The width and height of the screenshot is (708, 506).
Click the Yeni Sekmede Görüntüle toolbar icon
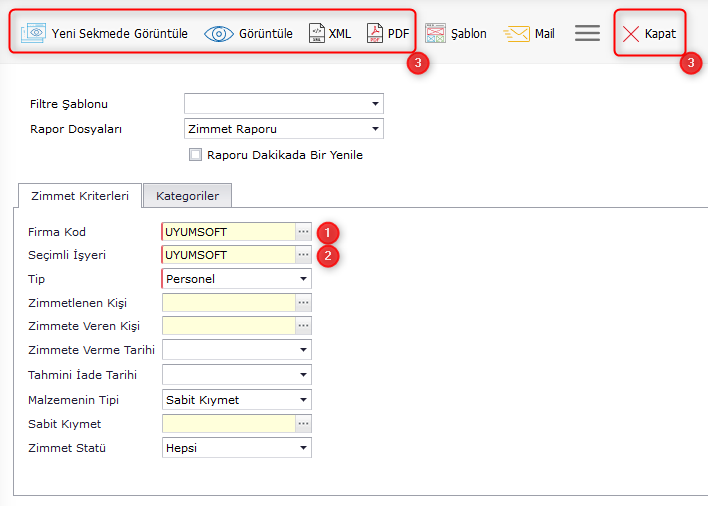coord(34,33)
